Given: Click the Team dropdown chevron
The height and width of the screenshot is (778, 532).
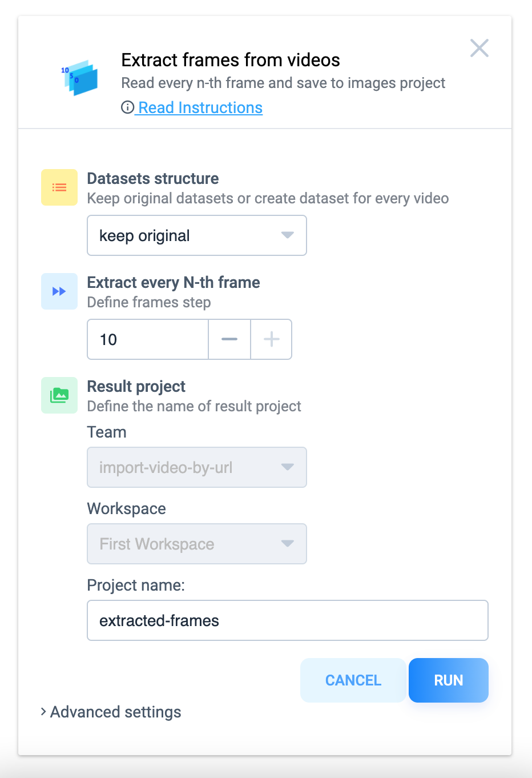Looking at the screenshot, I should [x=288, y=467].
